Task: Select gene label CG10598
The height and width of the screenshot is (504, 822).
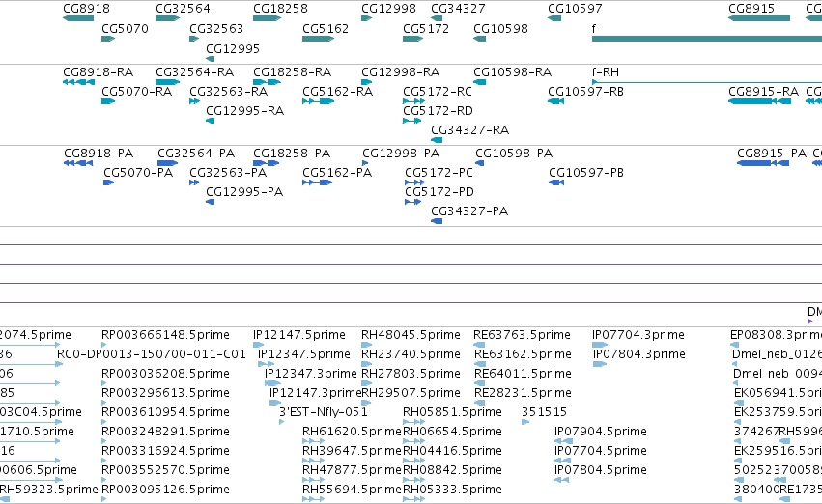Action: 500,29
